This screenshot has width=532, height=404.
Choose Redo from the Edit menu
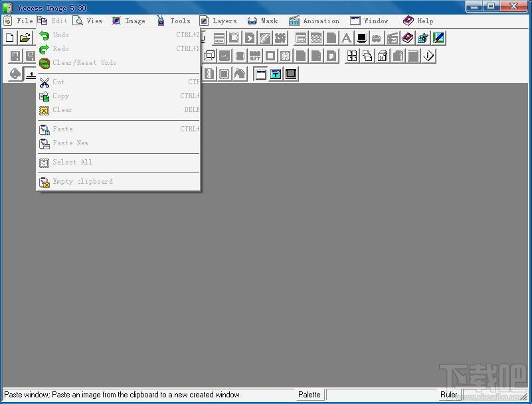tap(118, 49)
